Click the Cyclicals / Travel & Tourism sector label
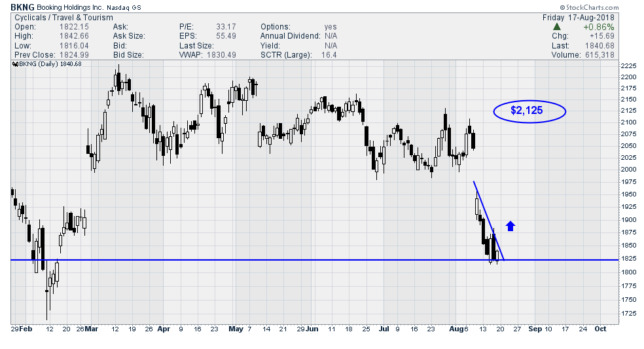 coord(63,18)
